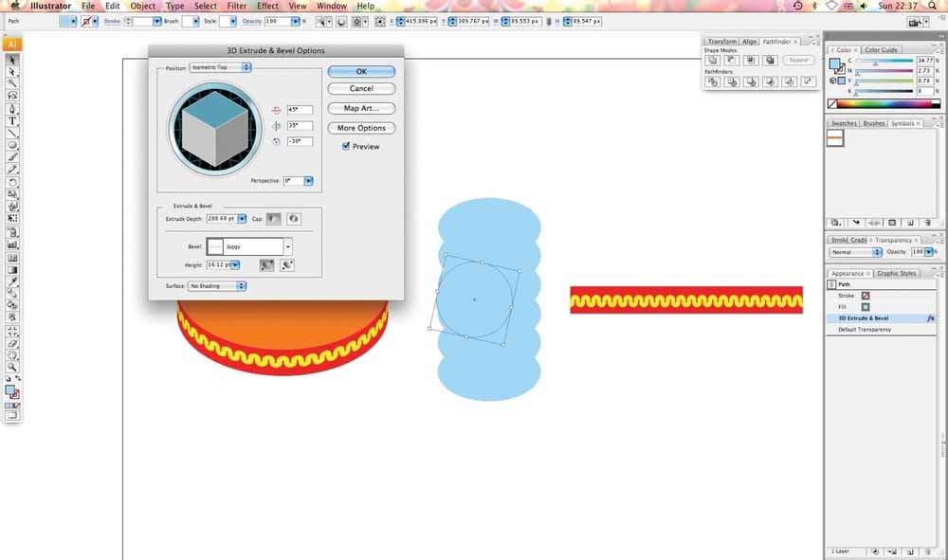
Task: Click the 3D cube rotation trackball
Action: (214, 129)
